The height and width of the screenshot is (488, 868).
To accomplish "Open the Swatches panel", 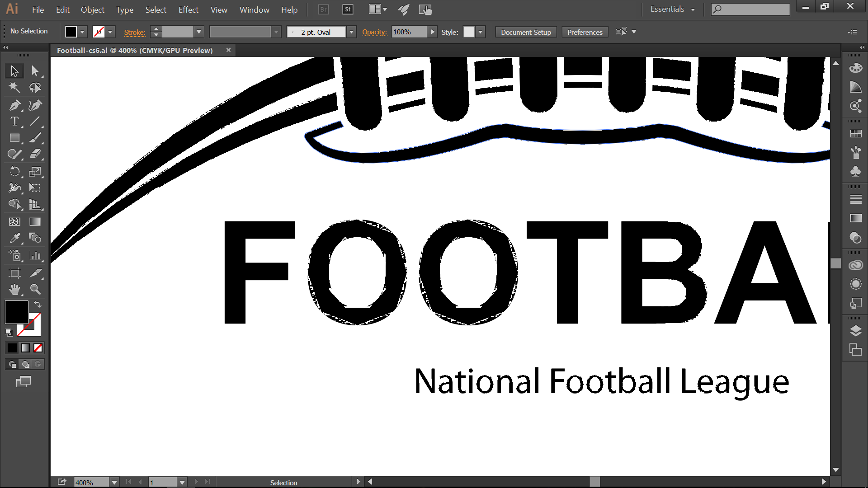I will click(855, 134).
